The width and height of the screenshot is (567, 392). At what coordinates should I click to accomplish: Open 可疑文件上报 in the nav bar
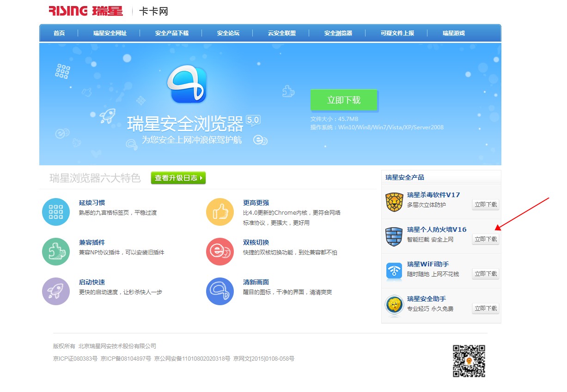point(397,33)
